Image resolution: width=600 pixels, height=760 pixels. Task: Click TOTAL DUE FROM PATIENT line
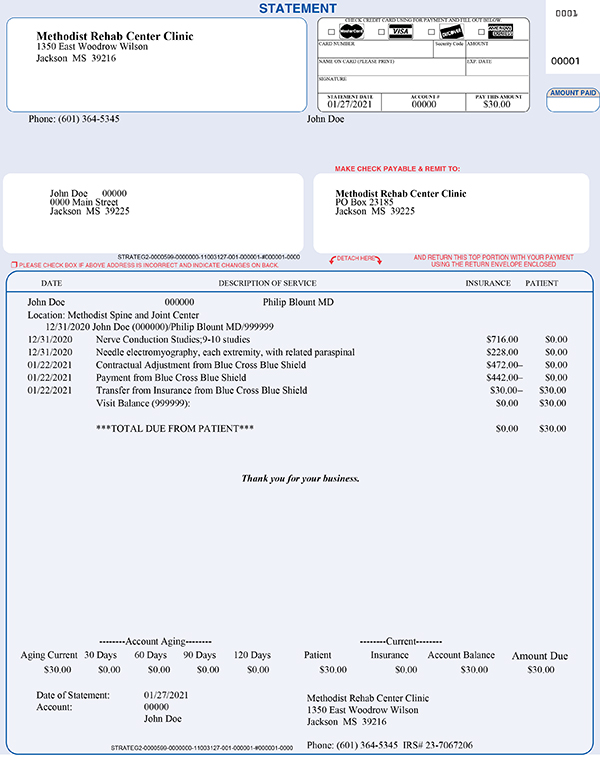point(175,428)
